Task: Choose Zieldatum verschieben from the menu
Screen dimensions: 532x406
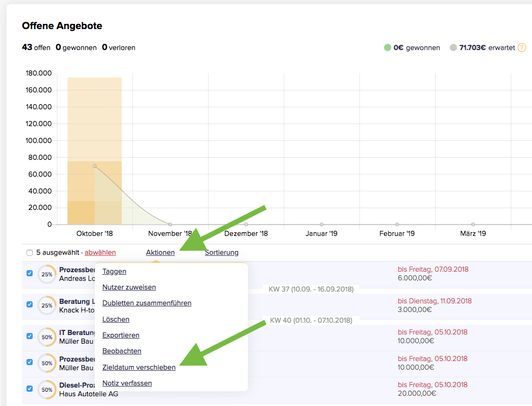Action: coord(139,367)
